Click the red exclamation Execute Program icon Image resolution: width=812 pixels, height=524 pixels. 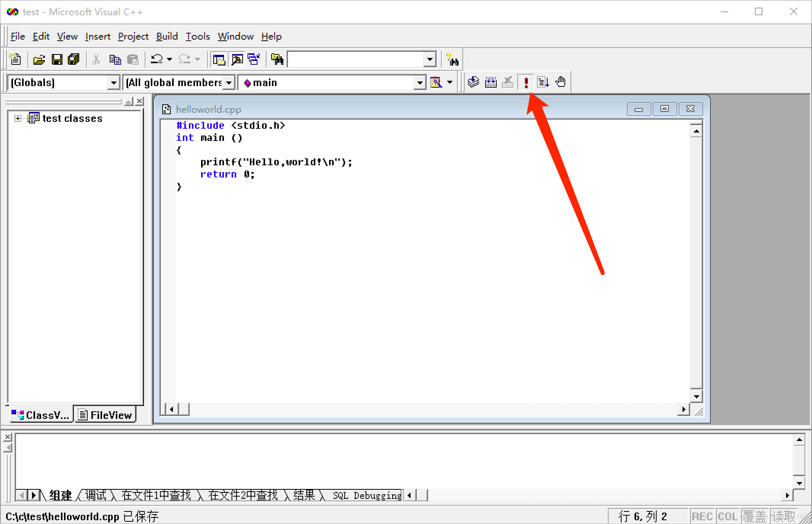pos(526,82)
